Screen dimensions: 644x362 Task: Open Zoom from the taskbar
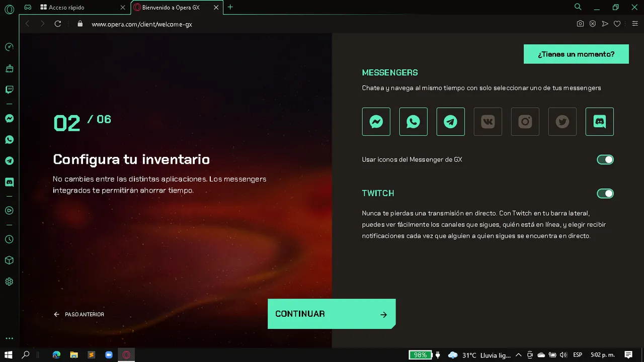click(109, 354)
